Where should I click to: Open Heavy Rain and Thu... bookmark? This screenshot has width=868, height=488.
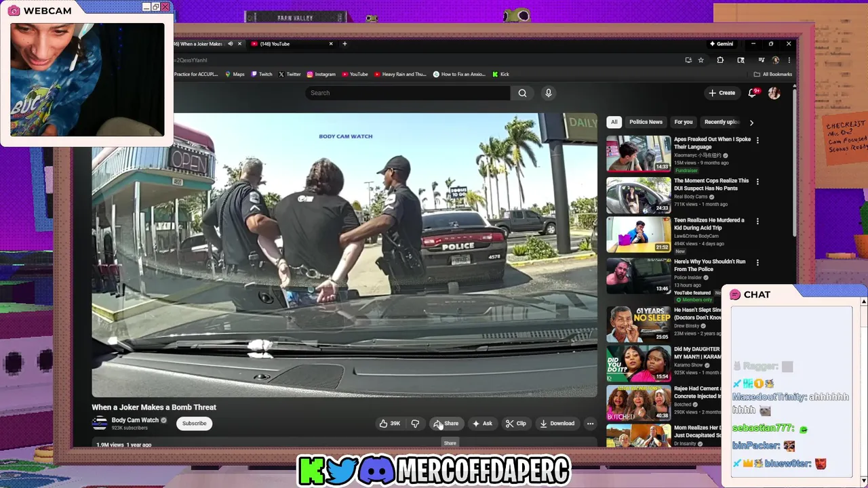coord(400,74)
